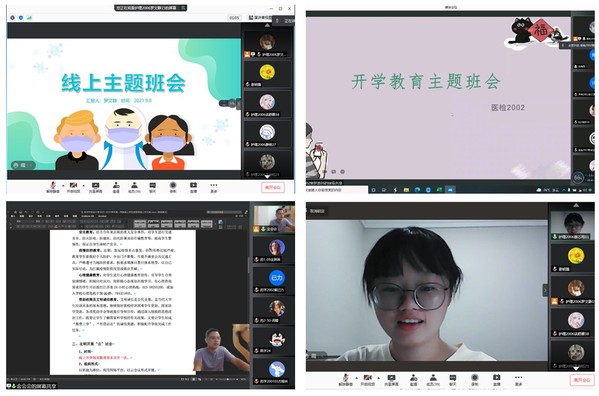Image resolution: width=599 pixels, height=396 pixels.
Task: Check the green network signal icon above 线上主题班会 slide
Action: click(29, 18)
